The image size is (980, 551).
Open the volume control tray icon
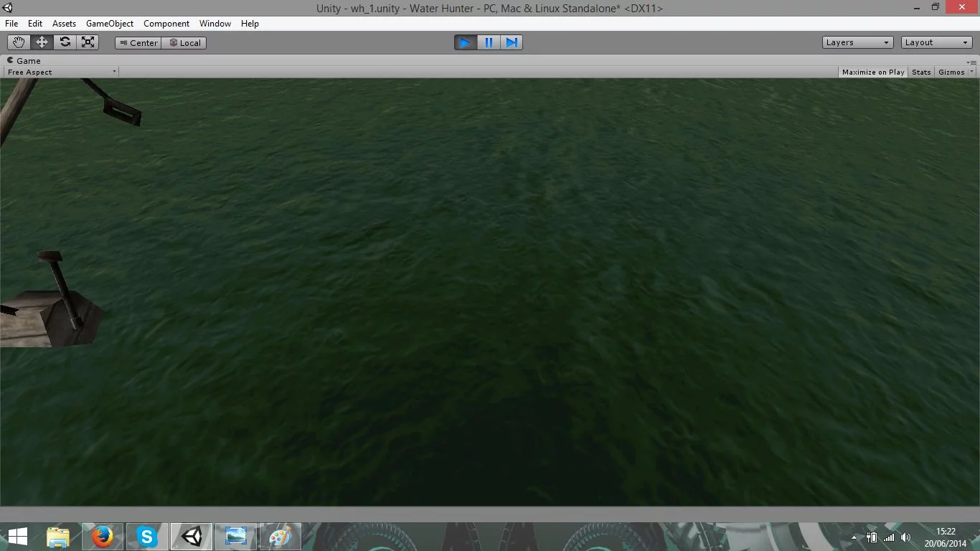point(905,537)
